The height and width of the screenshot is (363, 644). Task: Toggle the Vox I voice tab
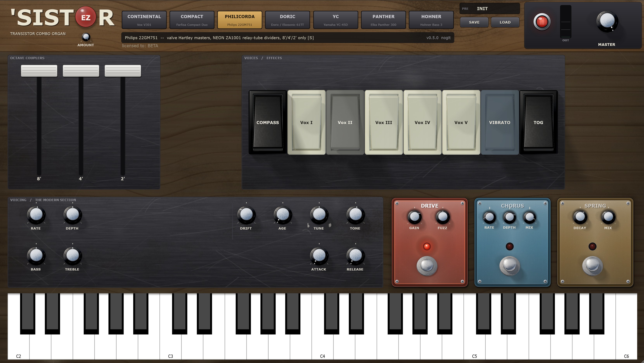(307, 122)
